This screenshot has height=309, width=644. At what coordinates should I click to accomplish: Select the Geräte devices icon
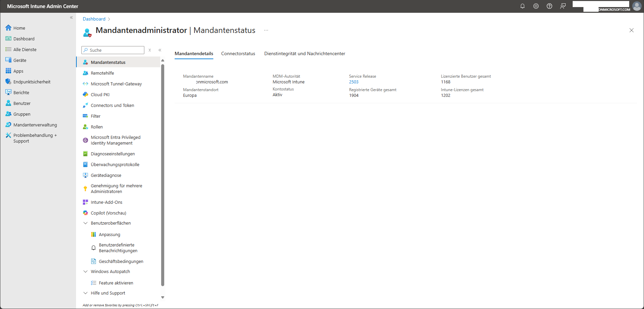pos(8,60)
